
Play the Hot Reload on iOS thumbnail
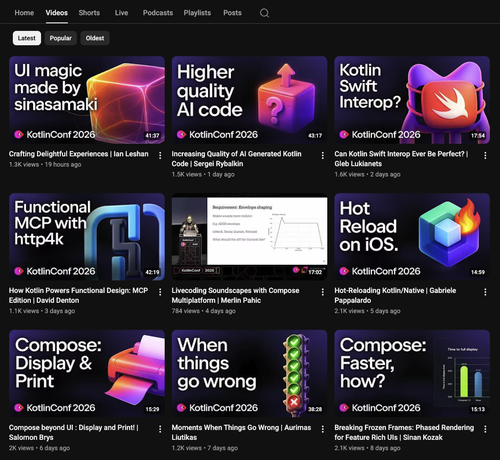[x=412, y=237]
